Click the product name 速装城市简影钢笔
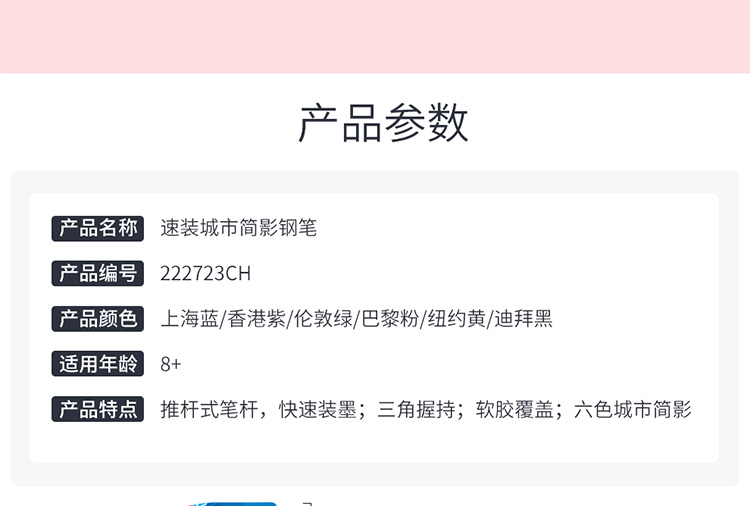The image size is (750, 506). [x=239, y=228]
